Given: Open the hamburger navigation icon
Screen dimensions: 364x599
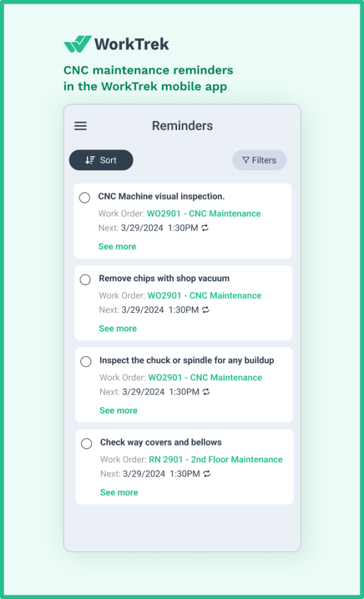Looking at the screenshot, I should [80, 126].
